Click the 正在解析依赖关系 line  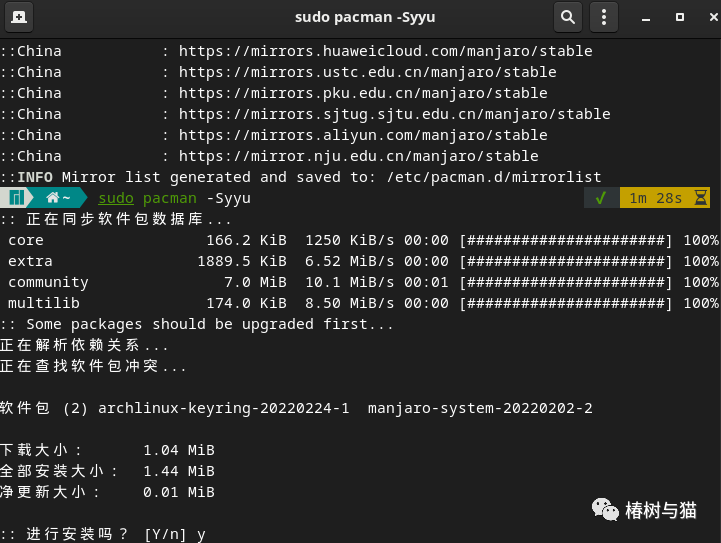tap(84, 345)
